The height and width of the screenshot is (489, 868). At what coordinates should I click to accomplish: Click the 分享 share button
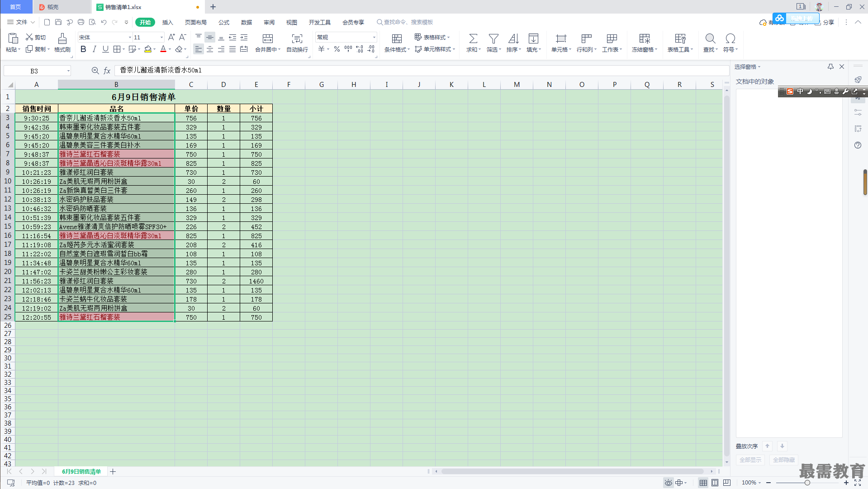tap(825, 22)
